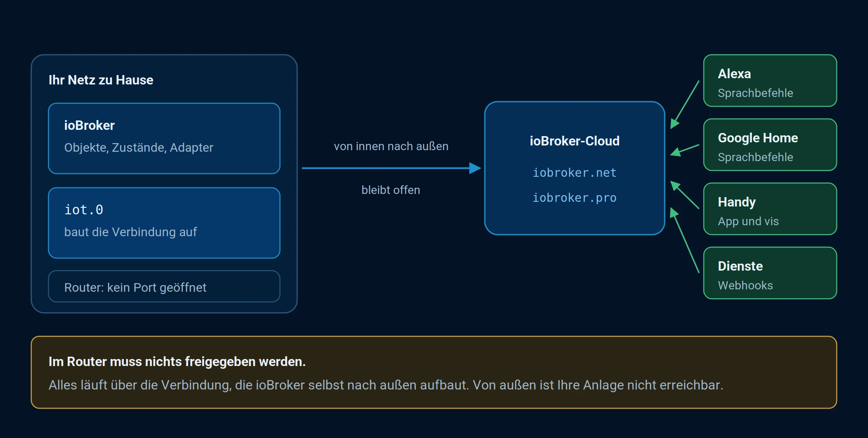Click the Dienste card title
The image size is (868, 438).
[x=740, y=266]
